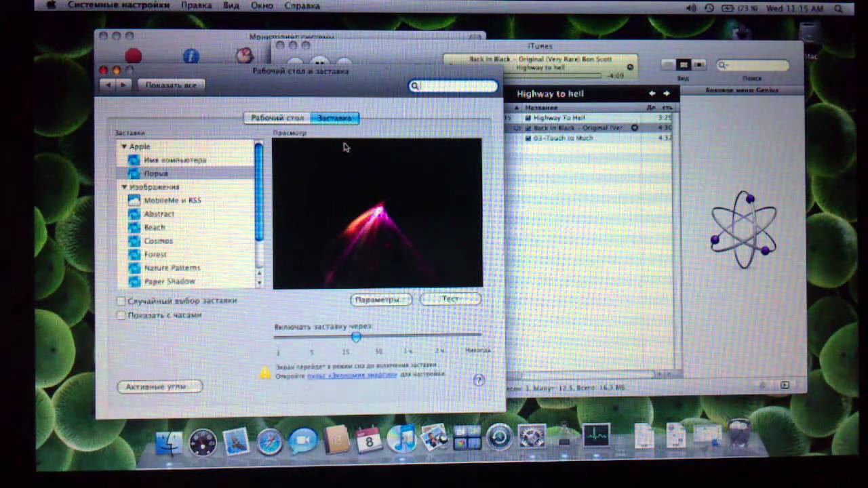Click the Активные углы button

tap(160, 386)
